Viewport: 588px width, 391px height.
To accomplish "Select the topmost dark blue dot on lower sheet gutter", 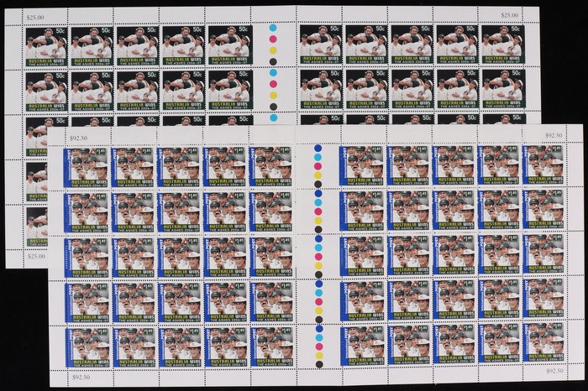I will pos(318,148).
